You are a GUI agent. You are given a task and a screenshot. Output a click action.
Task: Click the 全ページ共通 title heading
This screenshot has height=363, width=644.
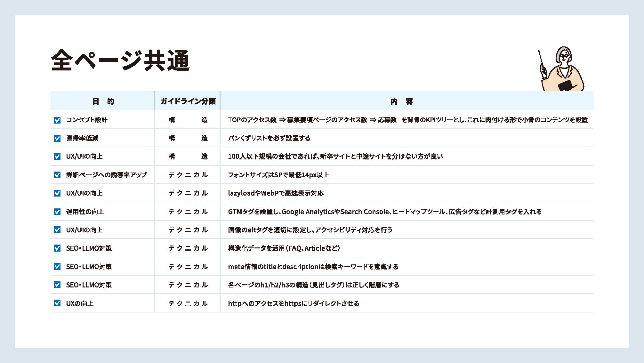(120, 60)
